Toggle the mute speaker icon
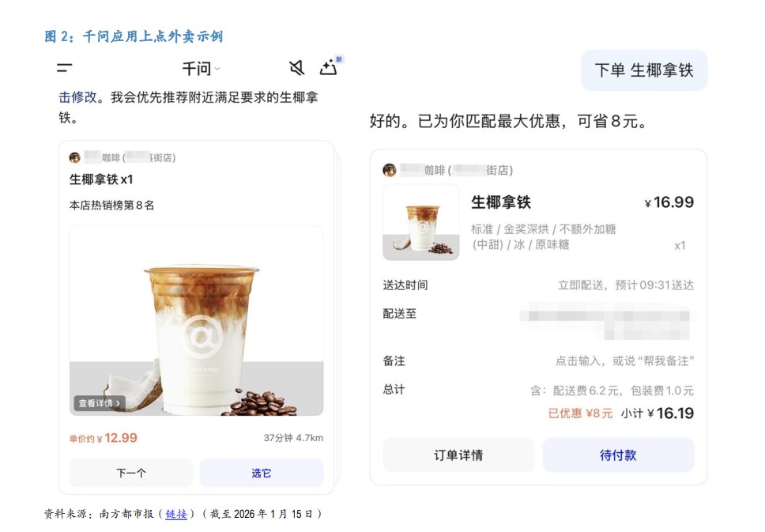765x532 pixels. click(296, 68)
